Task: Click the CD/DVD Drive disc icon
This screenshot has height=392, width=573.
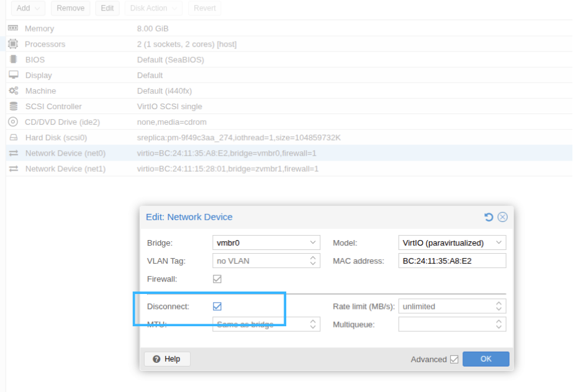Action: (x=13, y=122)
